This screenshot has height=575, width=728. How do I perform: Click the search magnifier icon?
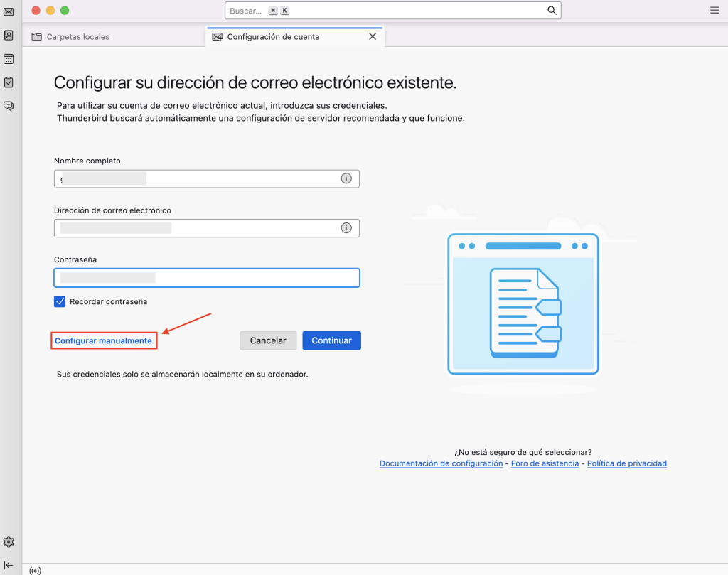tap(552, 10)
